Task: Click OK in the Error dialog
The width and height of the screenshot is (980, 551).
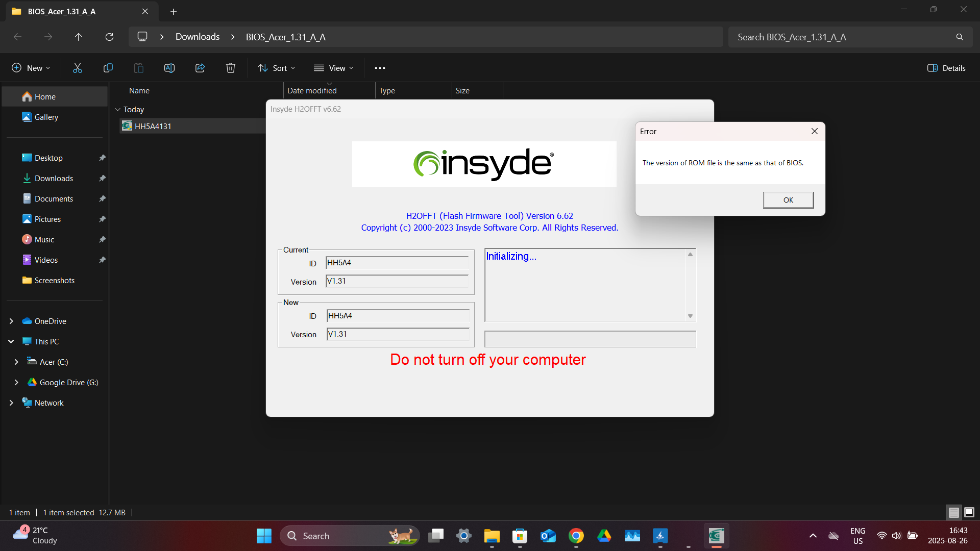Action: (788, 200)
